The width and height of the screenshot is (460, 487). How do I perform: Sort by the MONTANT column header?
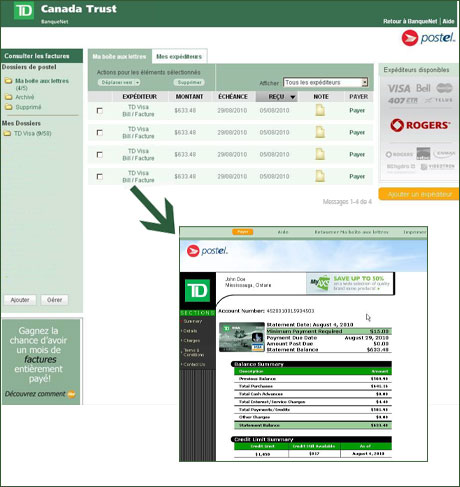[x=189, y=97]
